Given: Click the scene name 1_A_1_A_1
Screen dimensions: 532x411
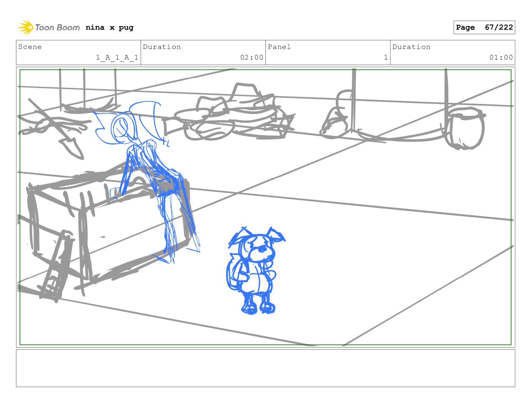Looking at the screenshot, I should point(117,57).
